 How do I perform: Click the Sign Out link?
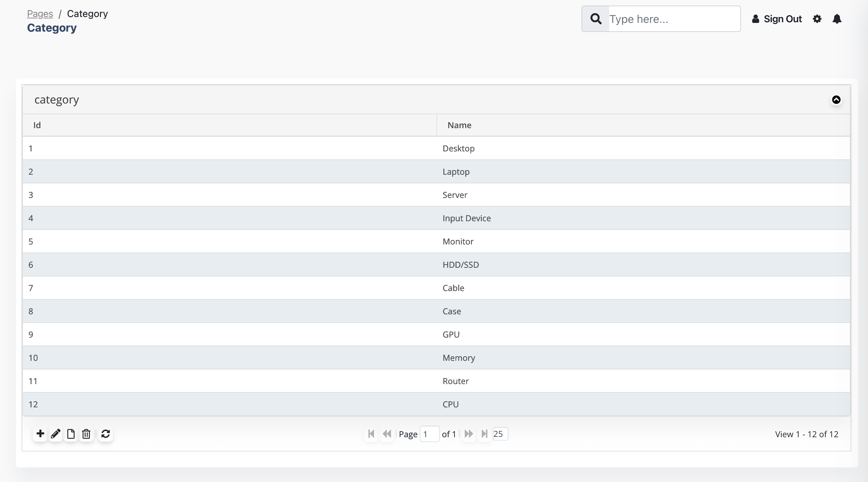tap(777, 19)
